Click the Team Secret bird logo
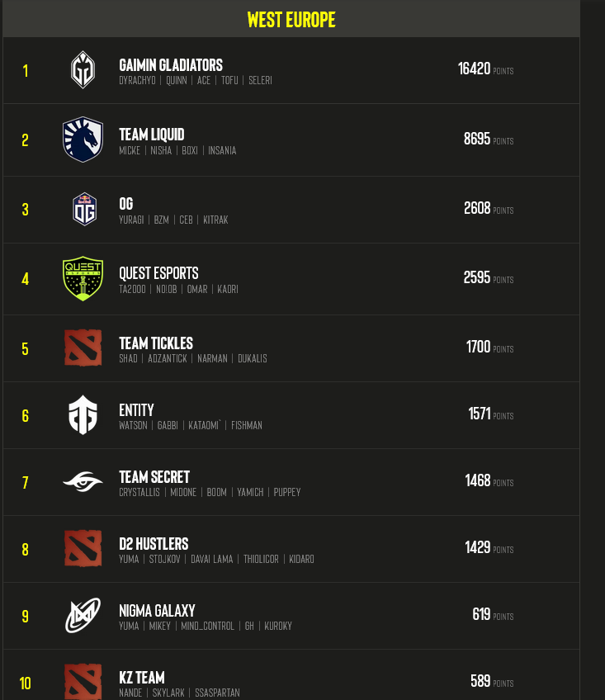Image resolution: width=605 pixels, height=700 pixels. pyautogui.click(x=83, y=481)
